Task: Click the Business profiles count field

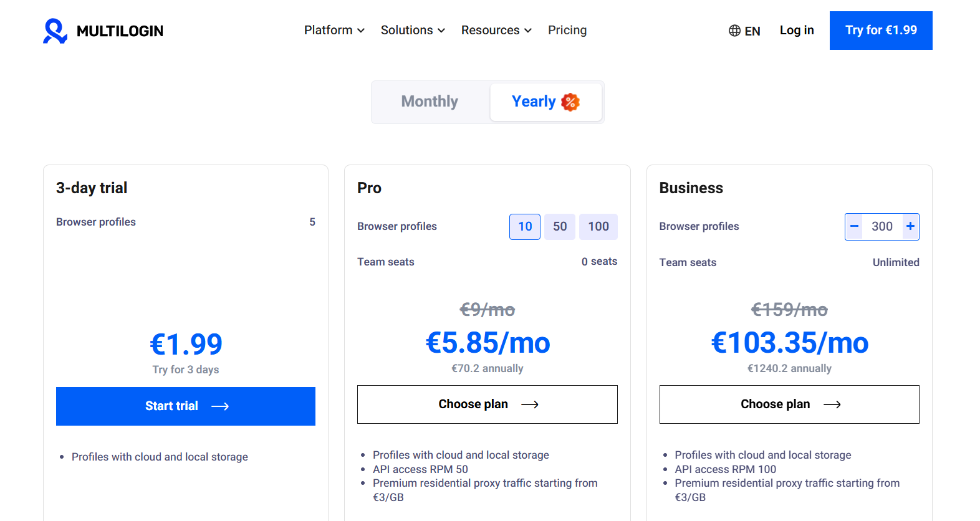Action: coord(882,226)
